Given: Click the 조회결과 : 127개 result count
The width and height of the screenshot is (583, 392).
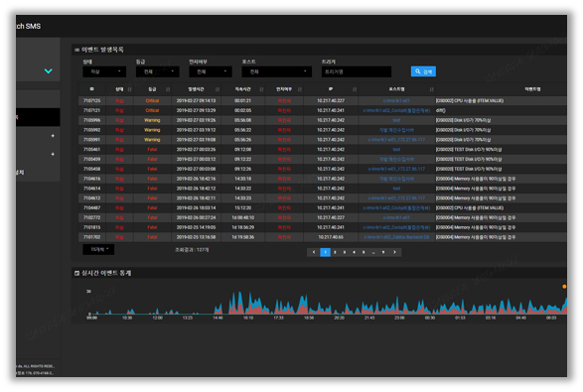Looking at the screenshot, I should [192, 250].
